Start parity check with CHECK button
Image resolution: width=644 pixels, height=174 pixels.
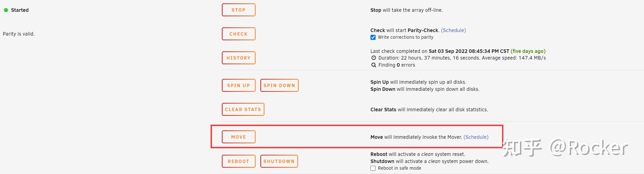pyautogui.click(x=239, y=34)
